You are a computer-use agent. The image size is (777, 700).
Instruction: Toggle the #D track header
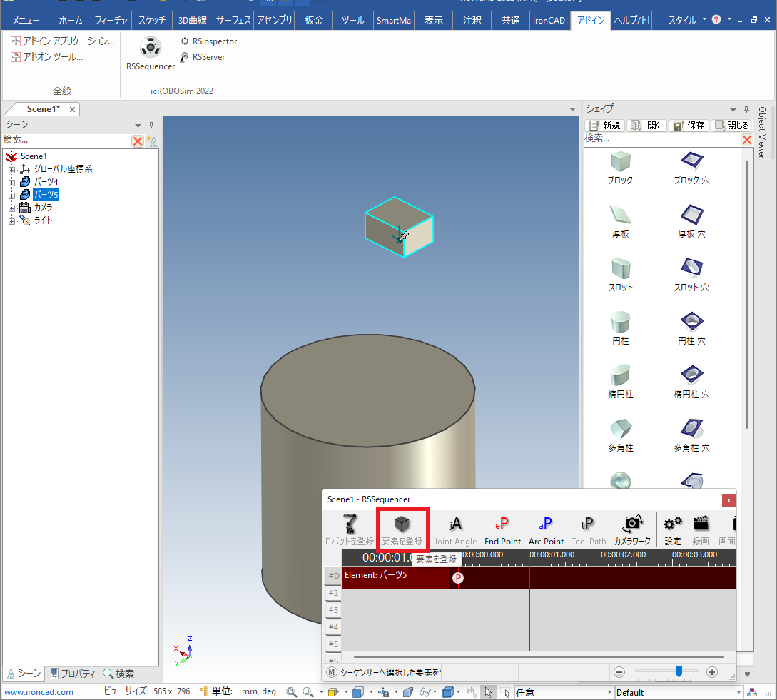(332, 576)
